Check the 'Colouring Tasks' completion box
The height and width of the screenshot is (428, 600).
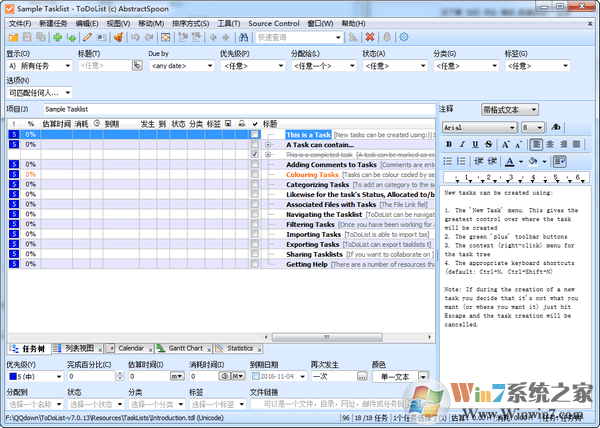click(x=254, y=175)
